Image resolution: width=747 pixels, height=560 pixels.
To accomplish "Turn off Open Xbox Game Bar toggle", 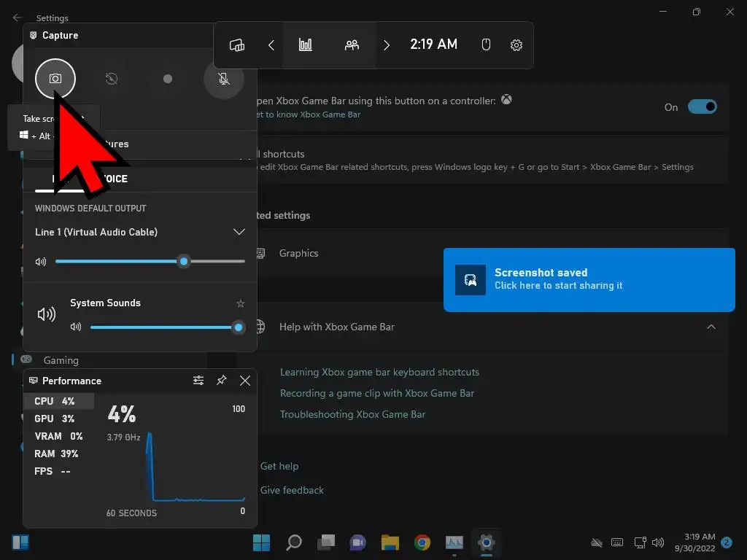I will pos(703,106).
